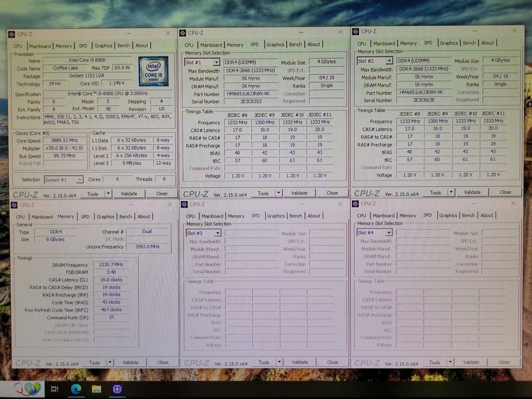
Task: Switch to SPD tab in DRAM Frequency window
Action: [x=85, y=217]
